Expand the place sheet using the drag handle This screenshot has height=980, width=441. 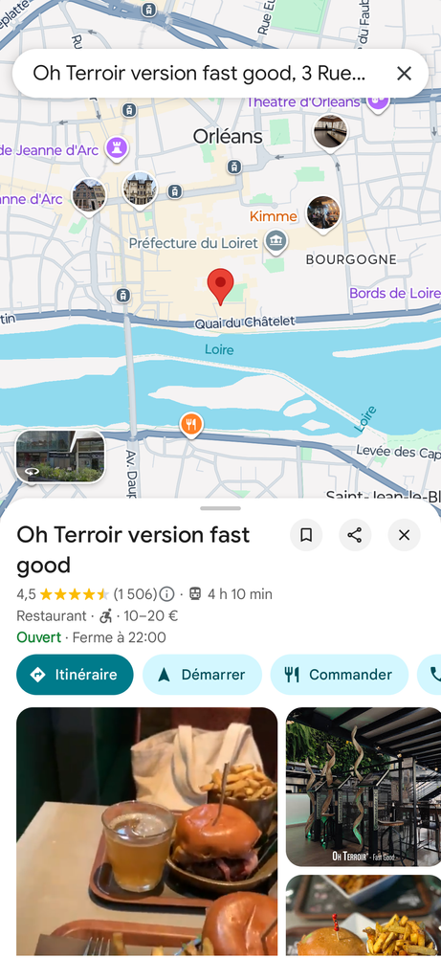[x=220, y=508]
